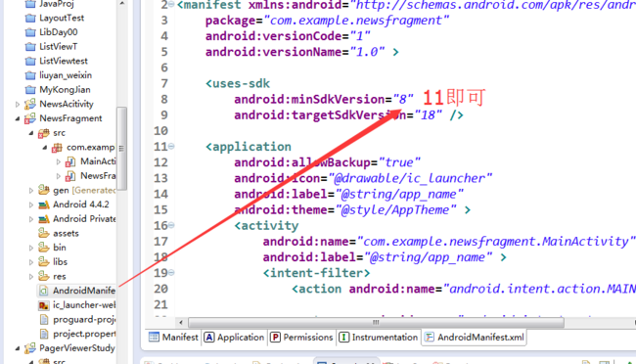
Task: Click the com.examp package icon
Action: pyautogui.click(x=57, y=148)
